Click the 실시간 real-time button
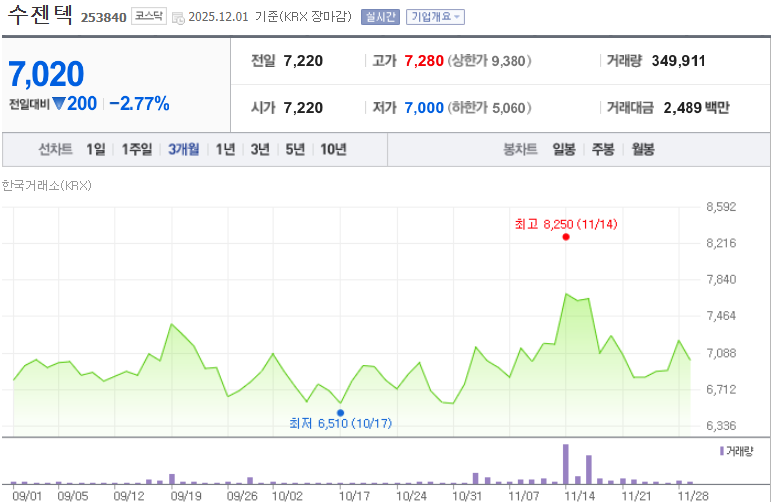 pyautogui.click(x=380, y=17)
